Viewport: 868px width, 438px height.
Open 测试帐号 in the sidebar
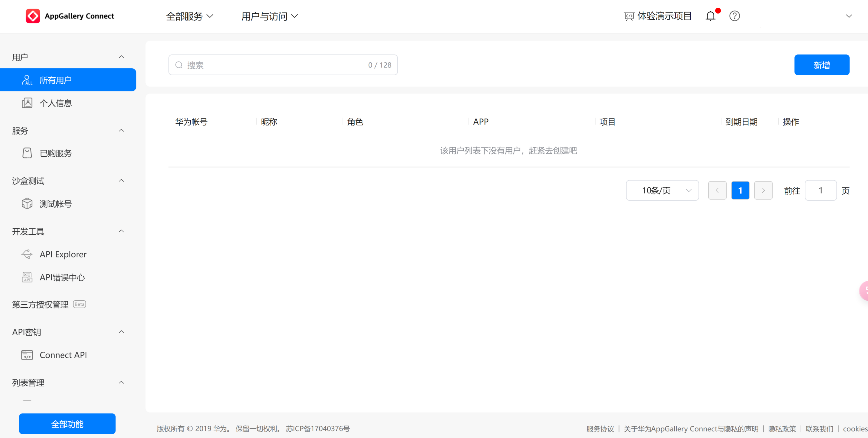[x=68, y=204]
